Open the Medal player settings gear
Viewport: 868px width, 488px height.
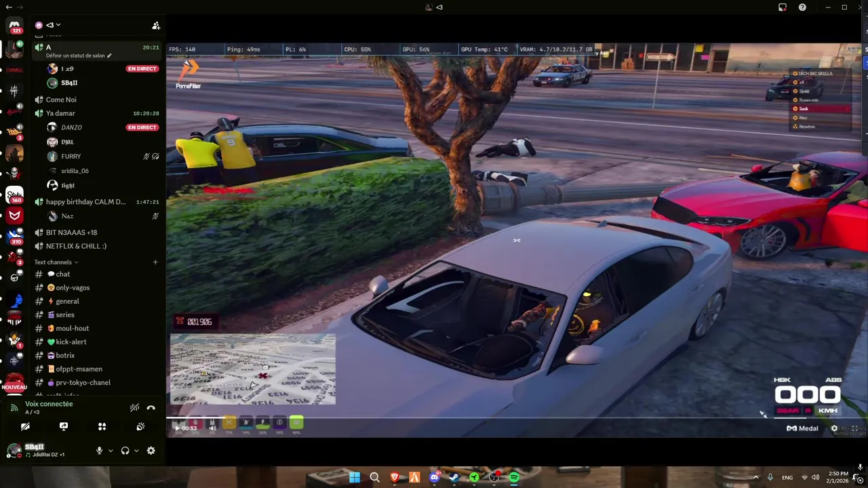834,428
